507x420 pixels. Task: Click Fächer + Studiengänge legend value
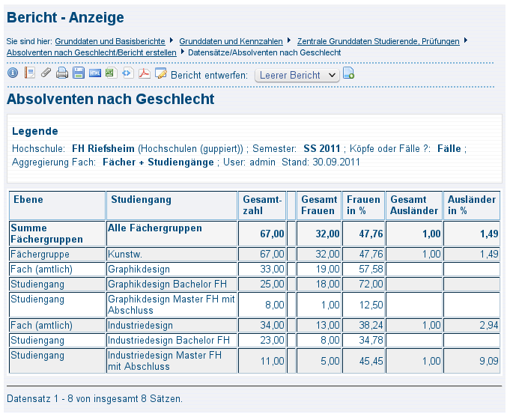(158, 162)
